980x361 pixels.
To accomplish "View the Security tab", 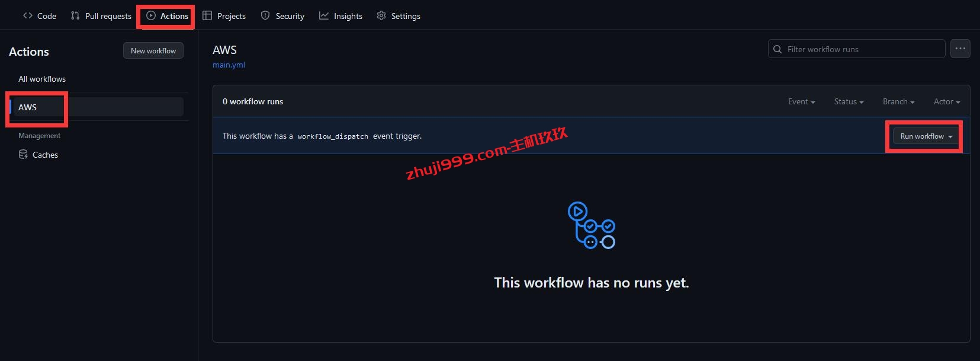I will 282,16.
